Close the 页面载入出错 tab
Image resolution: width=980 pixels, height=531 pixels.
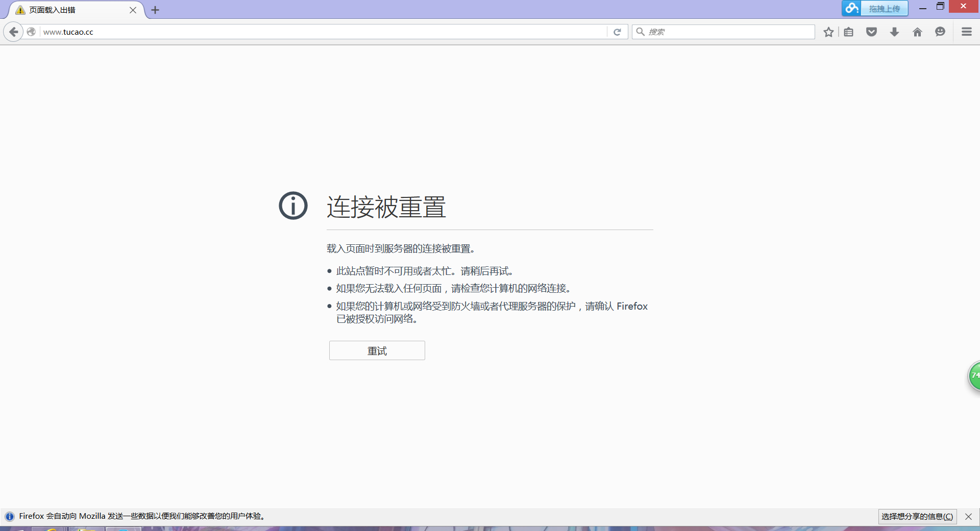point(133,10)
